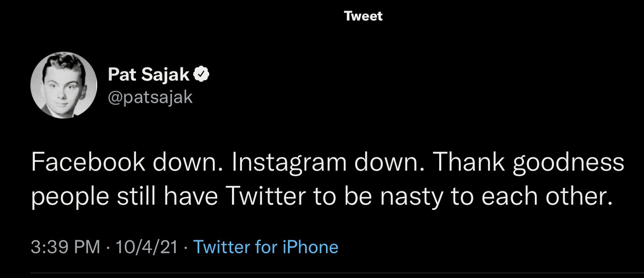The width and height of the screenshot is (644, 278).
Task: Open Pat Sajak's profile avatar photo
Action: (x=63, y=85)
